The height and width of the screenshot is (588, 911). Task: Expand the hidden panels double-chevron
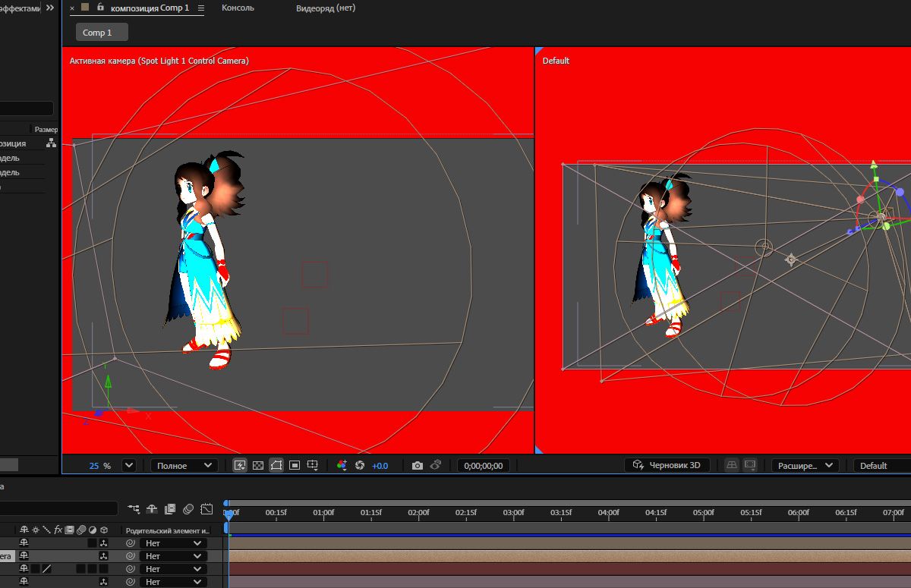click(49, 8)
